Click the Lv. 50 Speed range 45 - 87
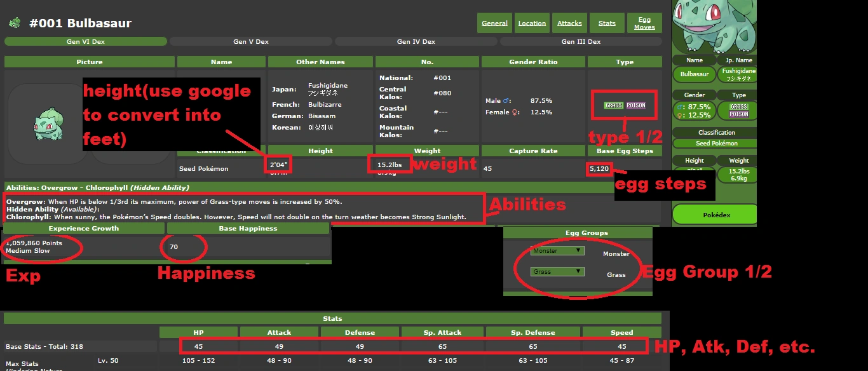The width and height of the screenshot is (868, 371). click(621, 360)
